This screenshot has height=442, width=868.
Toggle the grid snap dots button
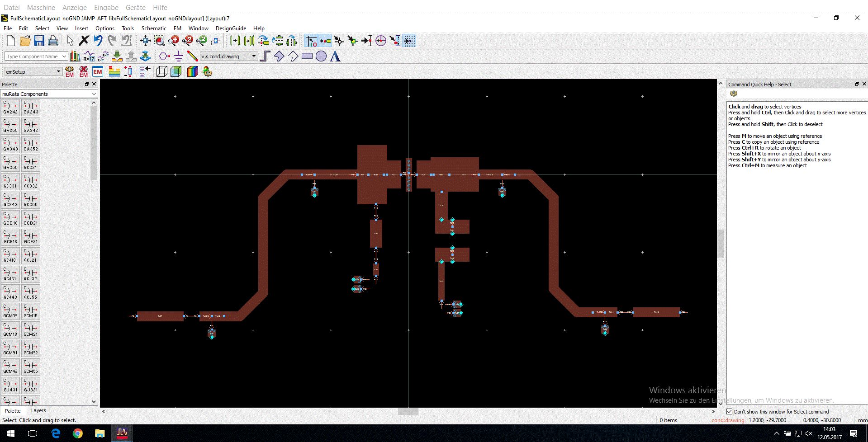click(409, 41)
